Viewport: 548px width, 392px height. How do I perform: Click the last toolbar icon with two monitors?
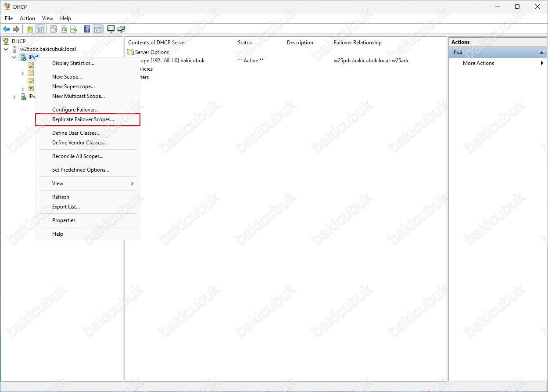121,29
